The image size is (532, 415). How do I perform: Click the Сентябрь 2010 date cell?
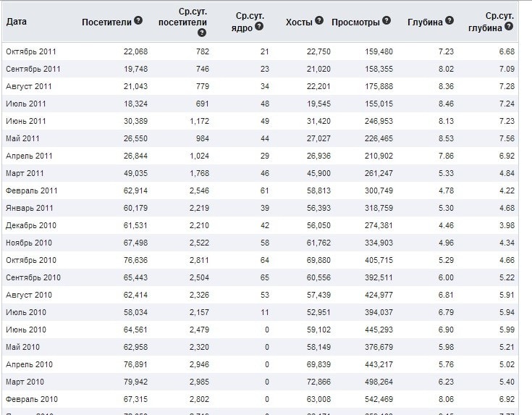click(x=33, y=277)
